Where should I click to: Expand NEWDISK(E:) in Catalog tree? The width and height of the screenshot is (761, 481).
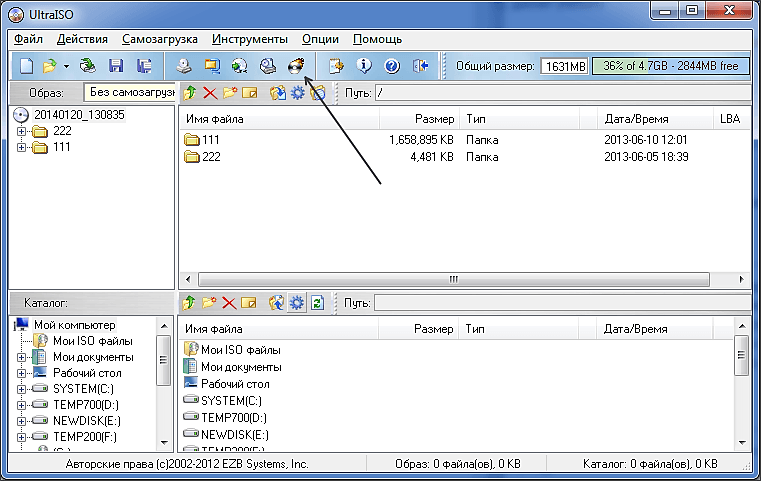point(21,421)
